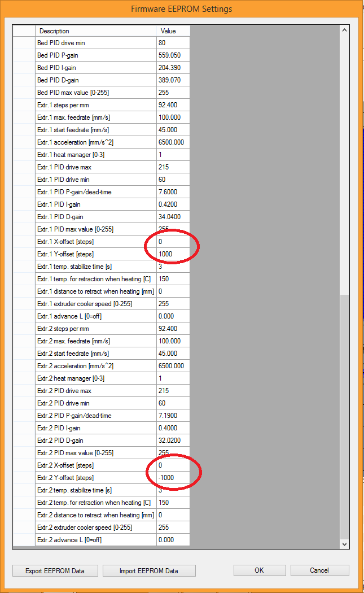Screen dimensions: 364x593
Task: Select the Extr.1 Y-offset value field
Action: pyautogui.click(x=173, y=254)
